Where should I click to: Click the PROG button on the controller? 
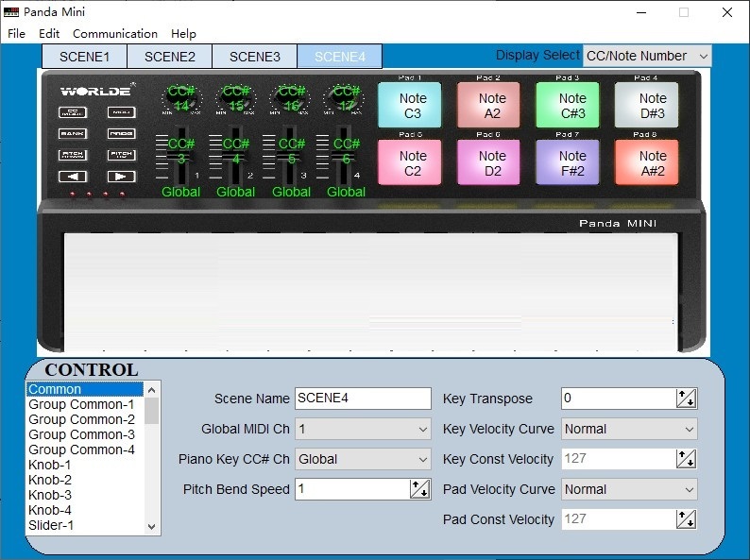click(122, 133)
